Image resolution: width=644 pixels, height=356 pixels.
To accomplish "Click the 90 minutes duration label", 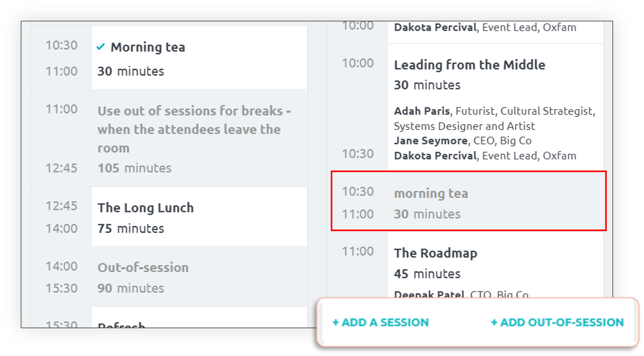I will point(131,288).
